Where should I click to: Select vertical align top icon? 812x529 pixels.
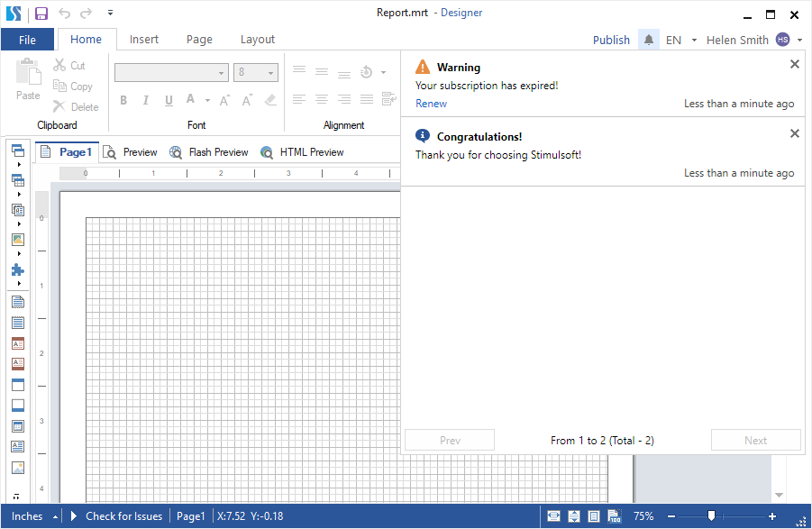(299, 70)
